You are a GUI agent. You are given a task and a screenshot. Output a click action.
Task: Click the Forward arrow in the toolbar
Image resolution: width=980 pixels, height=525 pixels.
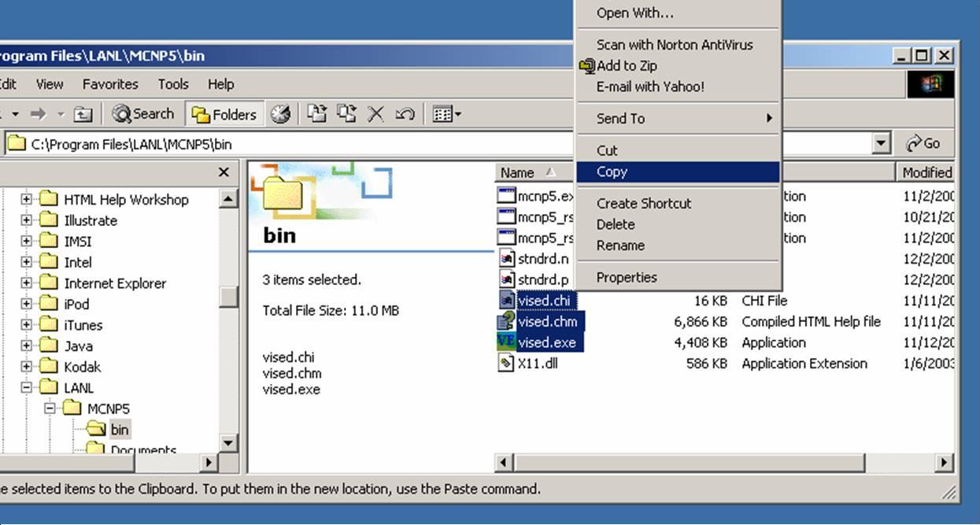(x=38, y=114)
